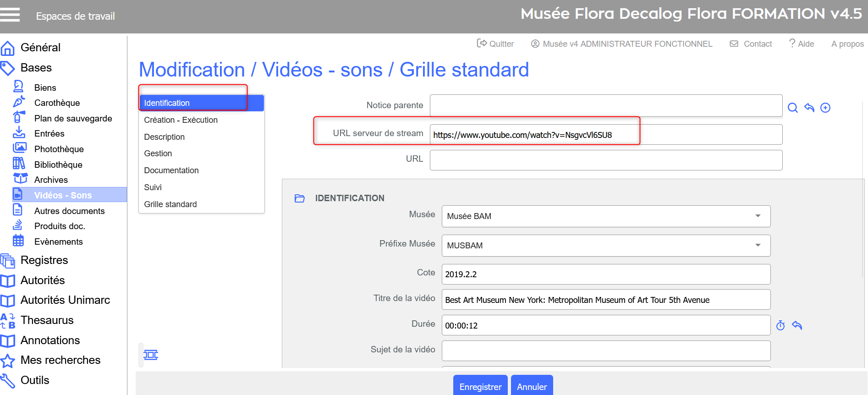Viewport: 868px width, 395px height.
Task: Click the search magnifier next to Notice parente
Action: 792,108
